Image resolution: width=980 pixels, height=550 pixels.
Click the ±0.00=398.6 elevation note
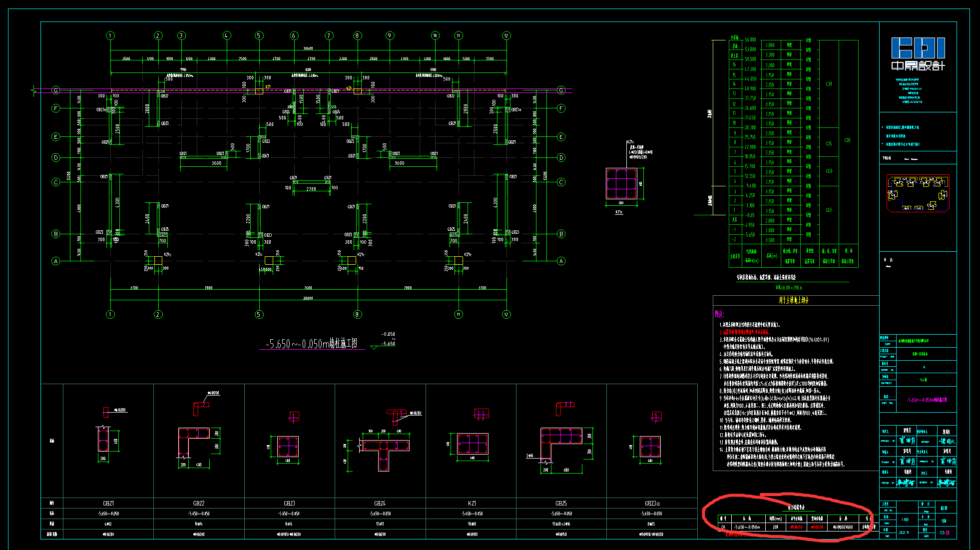coord(789,288)
